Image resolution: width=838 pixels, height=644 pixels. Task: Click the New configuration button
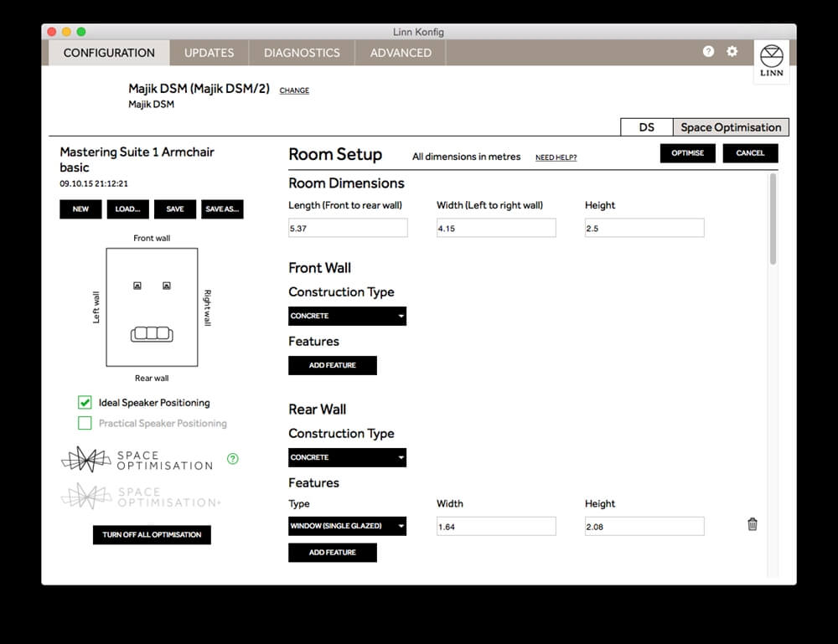80,209
